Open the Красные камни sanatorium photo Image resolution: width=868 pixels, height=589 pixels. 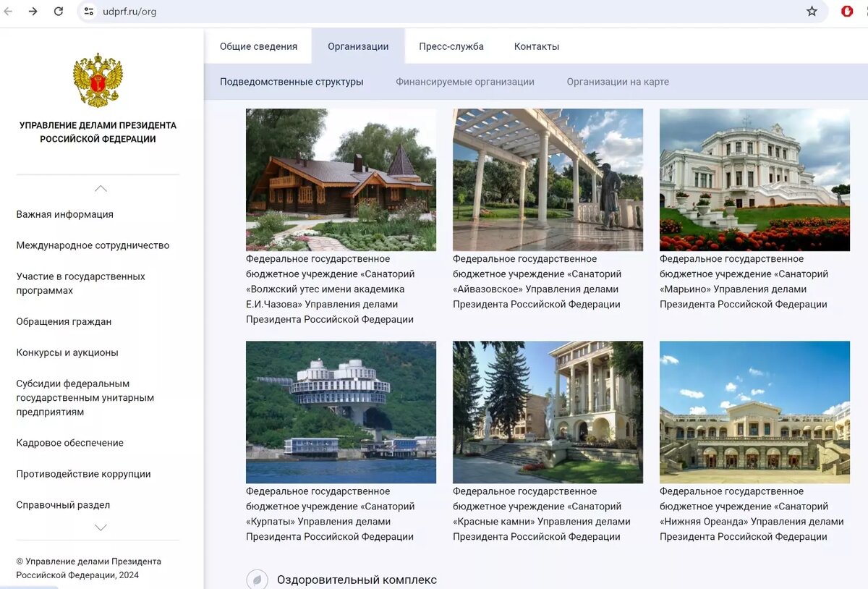tap(548, 412)
